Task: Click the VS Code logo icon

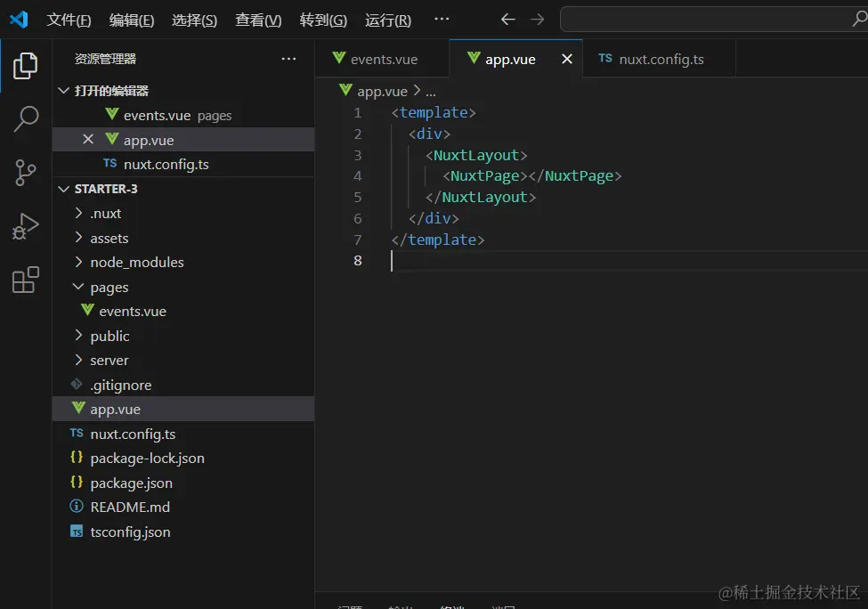Action: click(x=19, y=20)
